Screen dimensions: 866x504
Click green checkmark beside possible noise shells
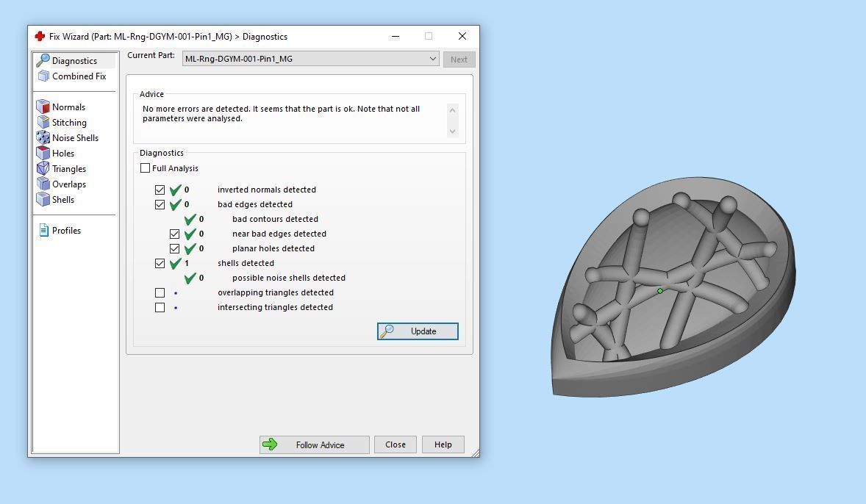pyautogui.click(x=190, y=278)
